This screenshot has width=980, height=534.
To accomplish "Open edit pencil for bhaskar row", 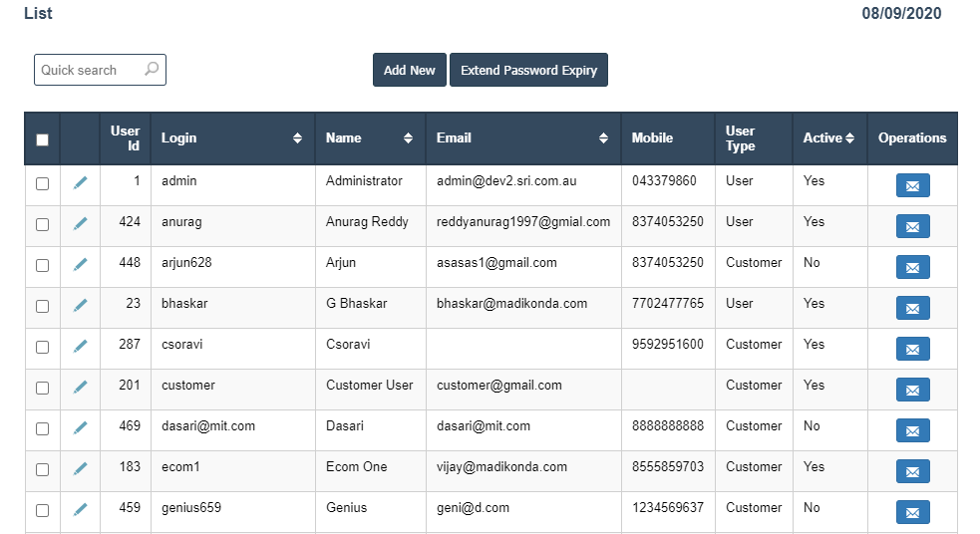I will pyautogui.click(x=81, y=305).
